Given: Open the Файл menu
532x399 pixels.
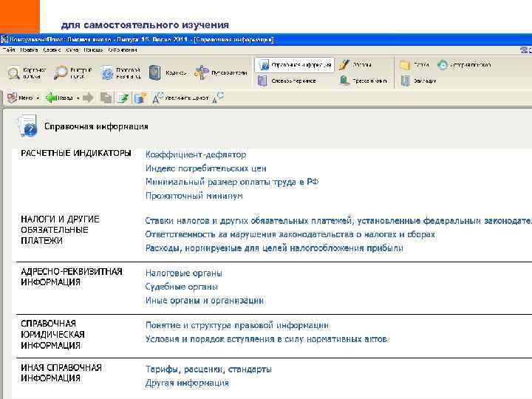Looking at the screenshot, I should pyautogui.click(x=8, y=50).
